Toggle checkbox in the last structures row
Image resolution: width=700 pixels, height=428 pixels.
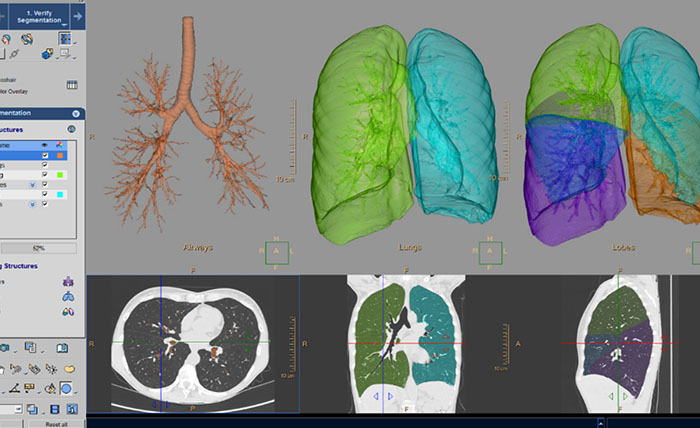45,204
